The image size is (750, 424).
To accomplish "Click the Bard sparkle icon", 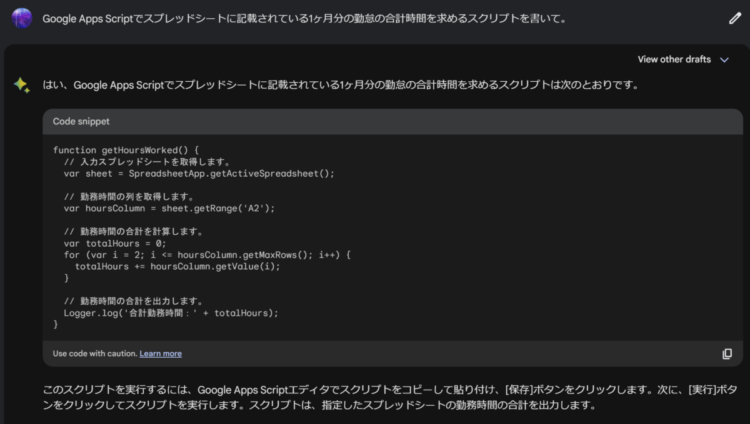I will point(22,85).
